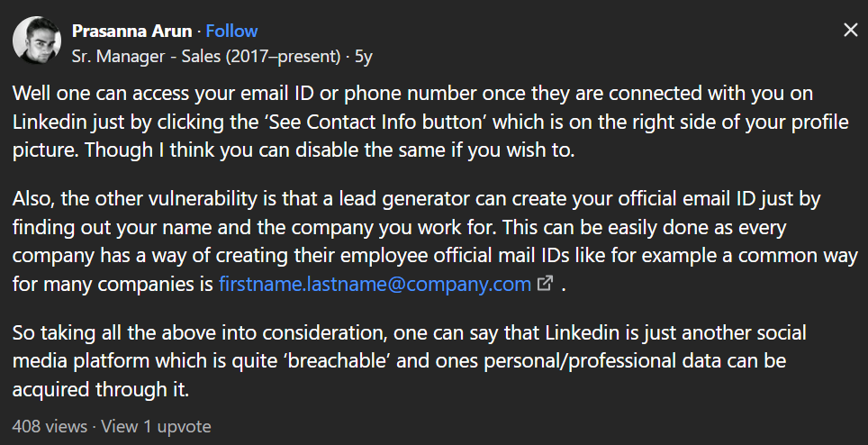Click the words 'acquired through it.'
Viewport: 868px width, 445px height.
pyautogui.click(x=101, y=389)
